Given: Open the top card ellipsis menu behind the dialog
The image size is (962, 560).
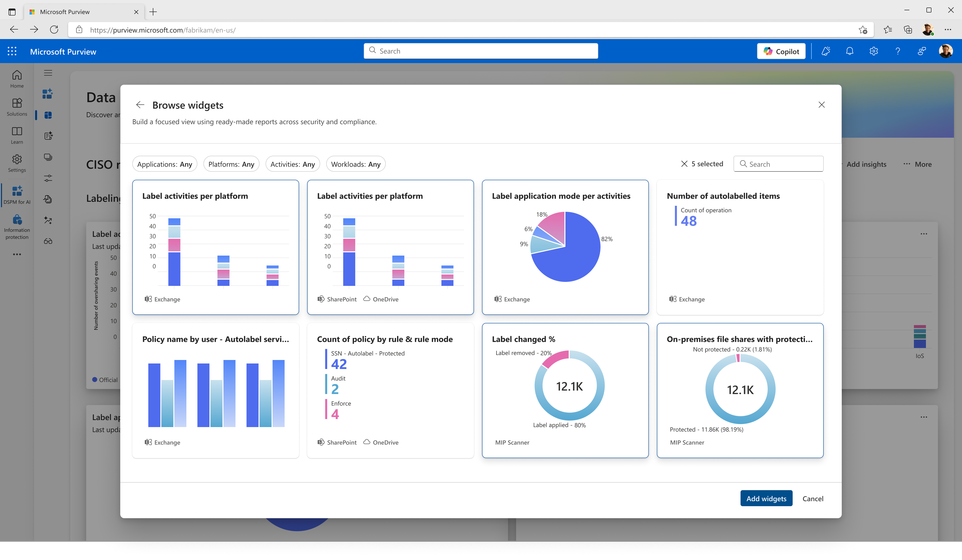Looking at the screenshot, I should [x=924, y=234].
